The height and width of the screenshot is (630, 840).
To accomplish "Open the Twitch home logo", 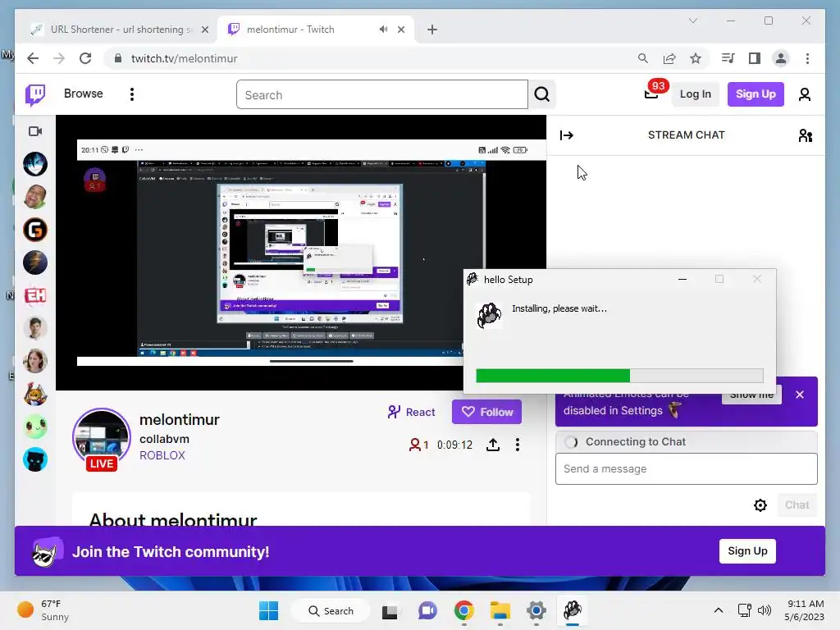I will point(35,95).
